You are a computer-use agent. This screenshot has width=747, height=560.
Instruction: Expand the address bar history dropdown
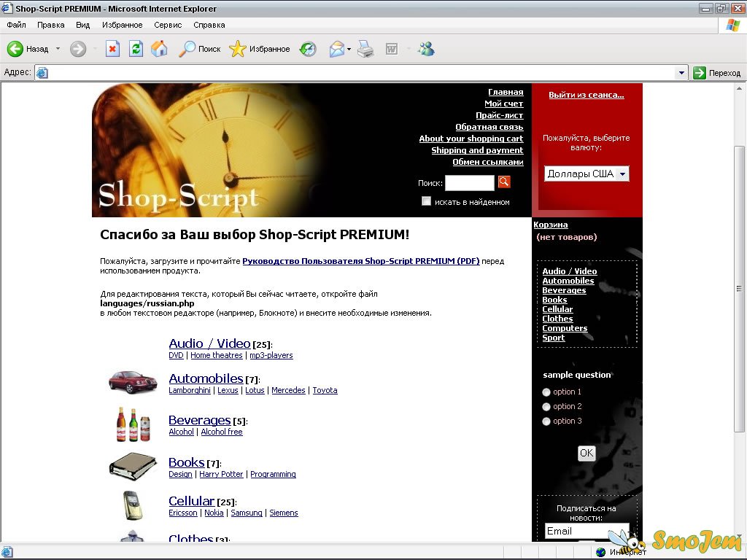(681, 72)
